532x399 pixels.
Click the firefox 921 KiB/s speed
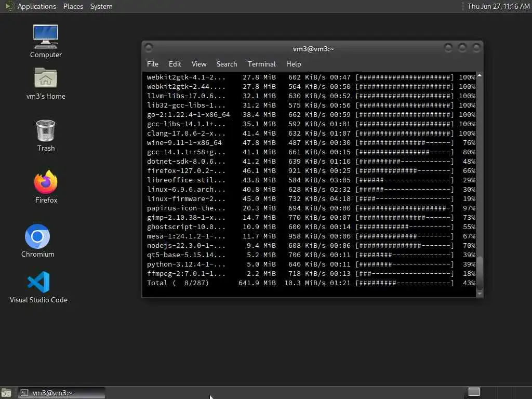(x=307, y=170)
